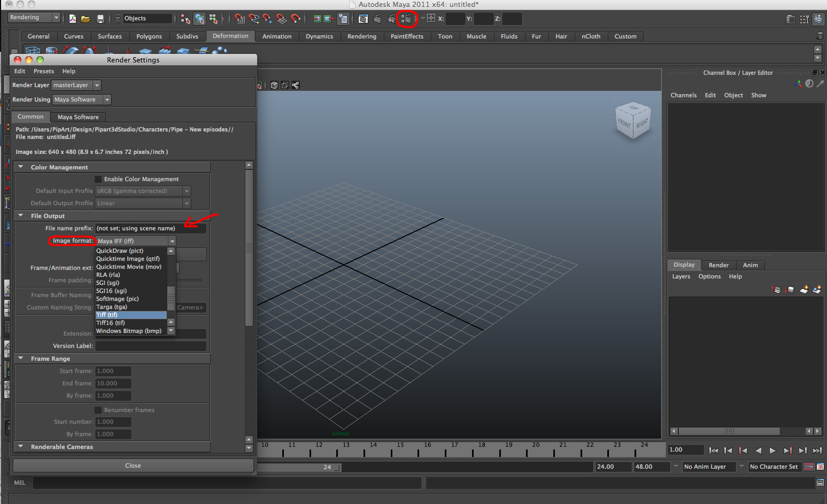827x504 pixels.
Task: Toggle snap to curves magnet
Action: coord(254,19)
